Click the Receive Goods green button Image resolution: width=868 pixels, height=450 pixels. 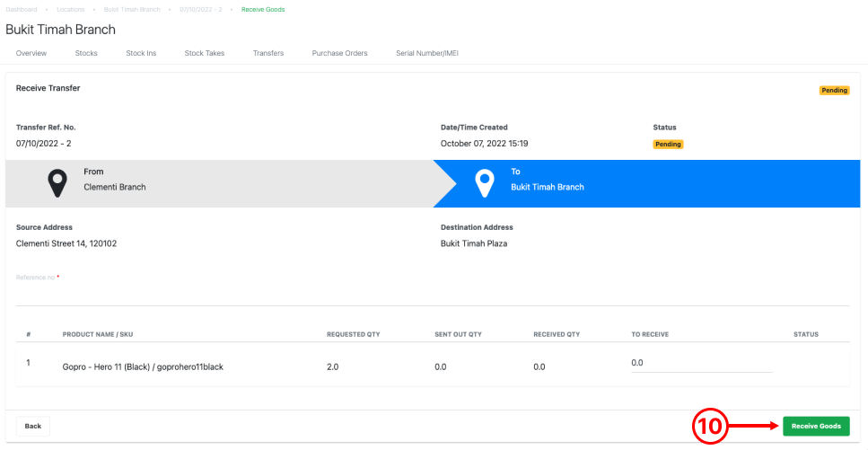816,426
